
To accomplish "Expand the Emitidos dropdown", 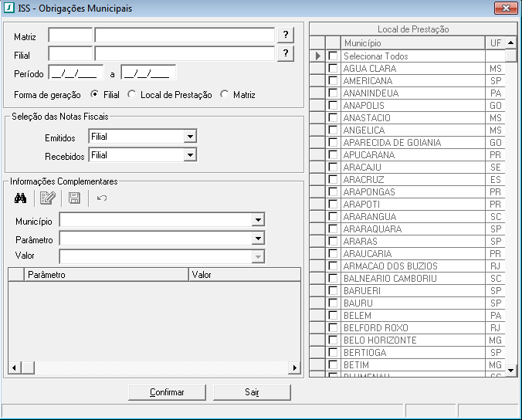I will [x=190, y=137].
